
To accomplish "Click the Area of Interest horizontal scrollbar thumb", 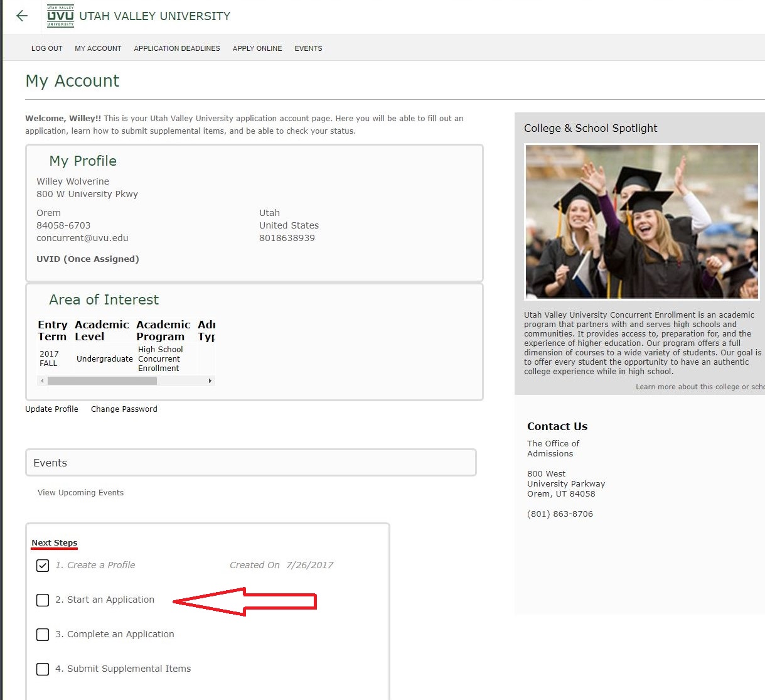I will click(x=102, y=380).
